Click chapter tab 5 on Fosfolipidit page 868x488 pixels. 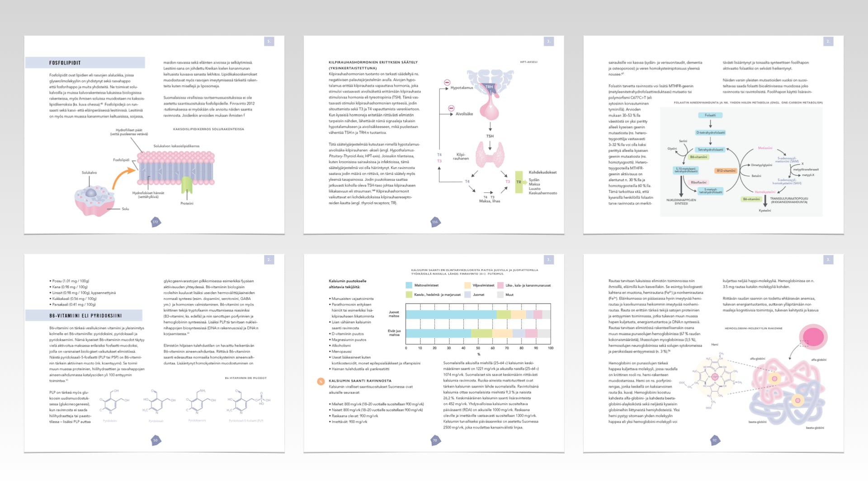pos(269,42)
